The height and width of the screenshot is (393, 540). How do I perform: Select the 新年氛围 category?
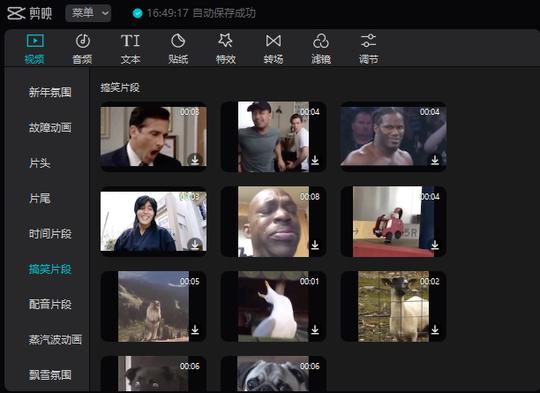point(50,92)
